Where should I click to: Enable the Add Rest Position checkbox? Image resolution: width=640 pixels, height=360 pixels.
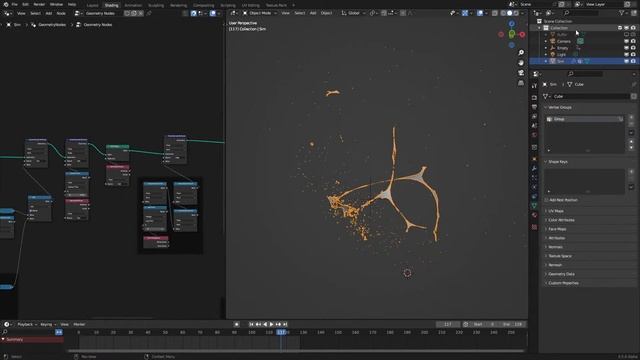coord(546,200)
